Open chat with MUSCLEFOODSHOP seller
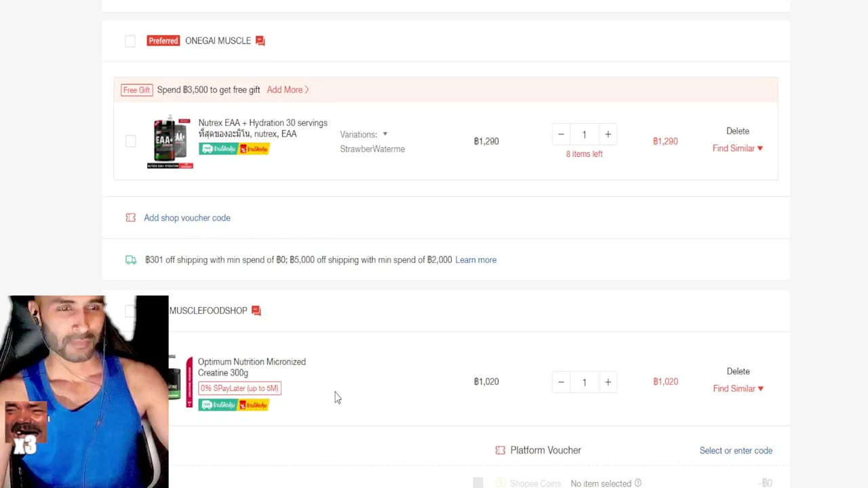 (x=256, y=310)
